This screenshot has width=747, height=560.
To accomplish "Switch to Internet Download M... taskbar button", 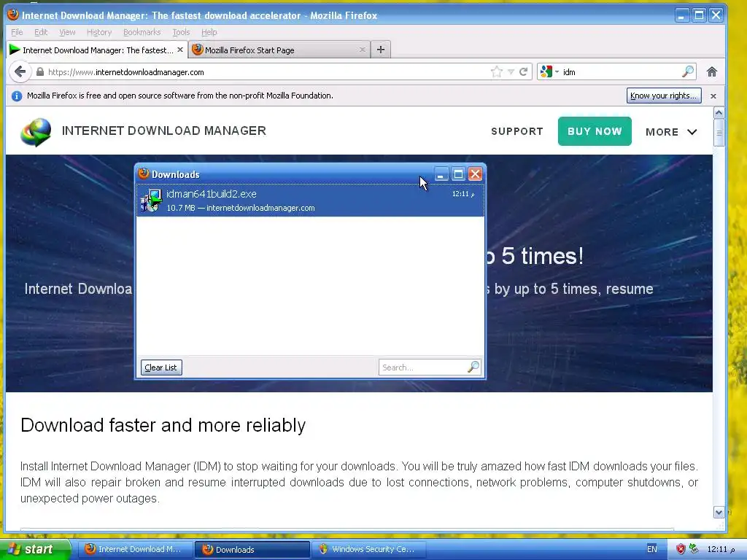I will click(x=134, y=549).
